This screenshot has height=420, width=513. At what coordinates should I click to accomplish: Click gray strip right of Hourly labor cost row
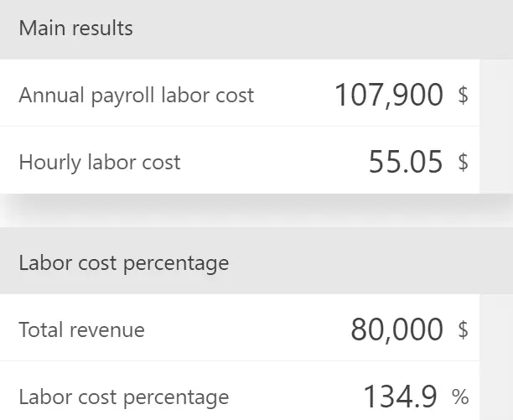(x=496, y=160)
